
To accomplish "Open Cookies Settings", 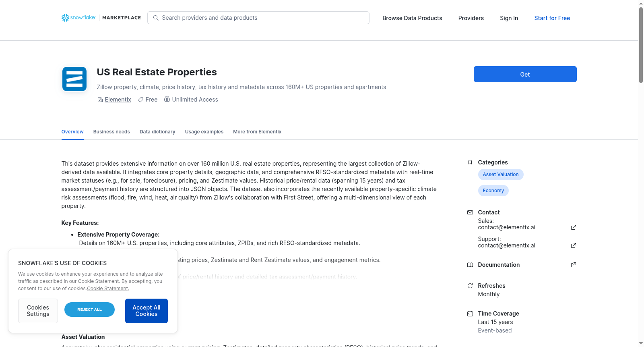I will click(x=38, y=311).
